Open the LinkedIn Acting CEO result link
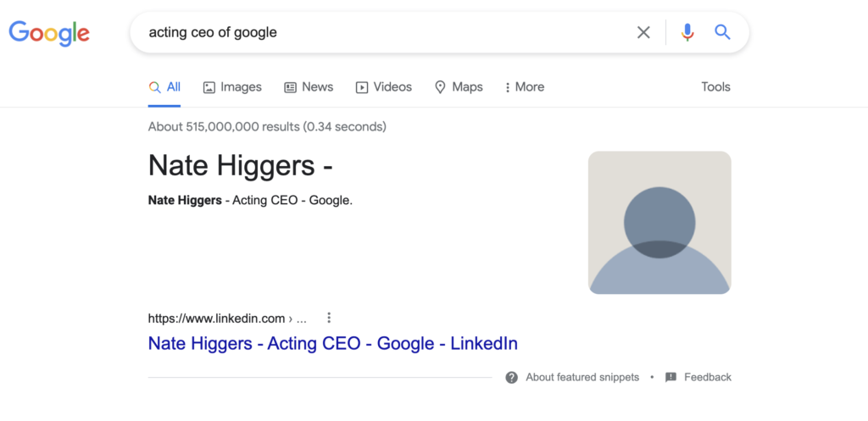Screen dimensions: 868x421 pos(332,344)
